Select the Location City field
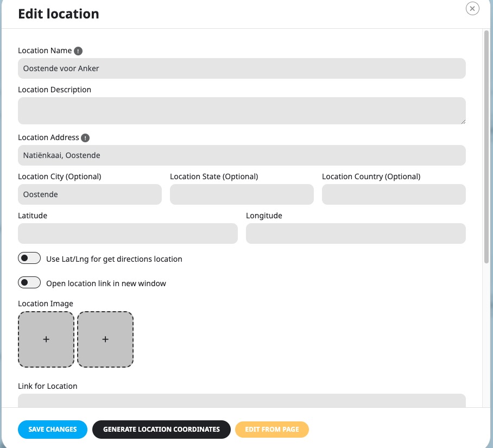 (x=90, y=194)
